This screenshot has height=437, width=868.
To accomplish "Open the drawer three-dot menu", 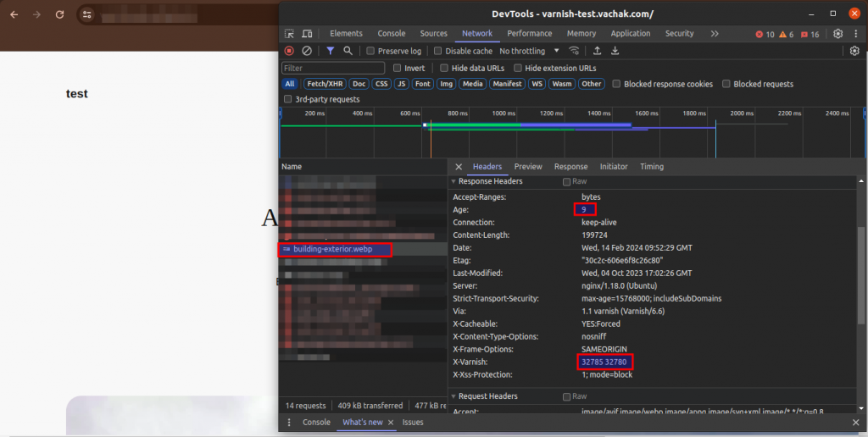I will click(x=289, y=422).
